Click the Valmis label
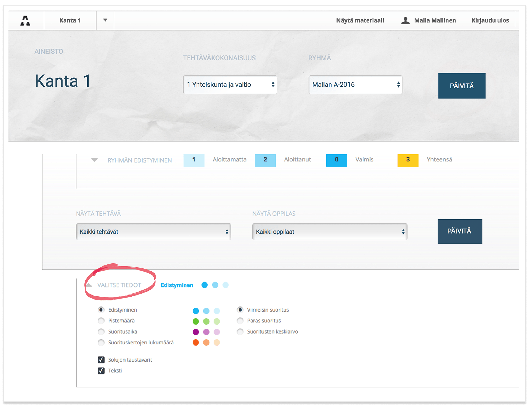This screenshot has width=532, height=407. tap(364, 159)
